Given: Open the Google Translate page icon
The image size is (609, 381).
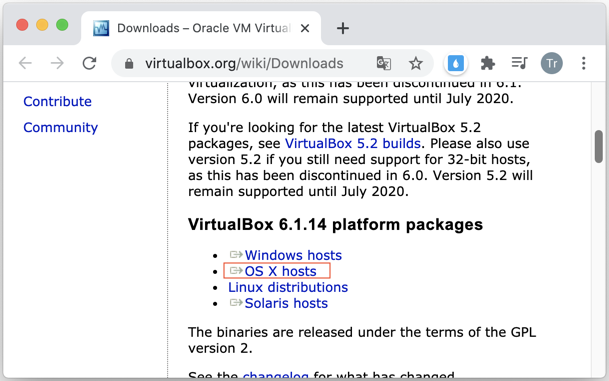Looking at the screenshot, I should pyautogui.click(x=384, y=63).
